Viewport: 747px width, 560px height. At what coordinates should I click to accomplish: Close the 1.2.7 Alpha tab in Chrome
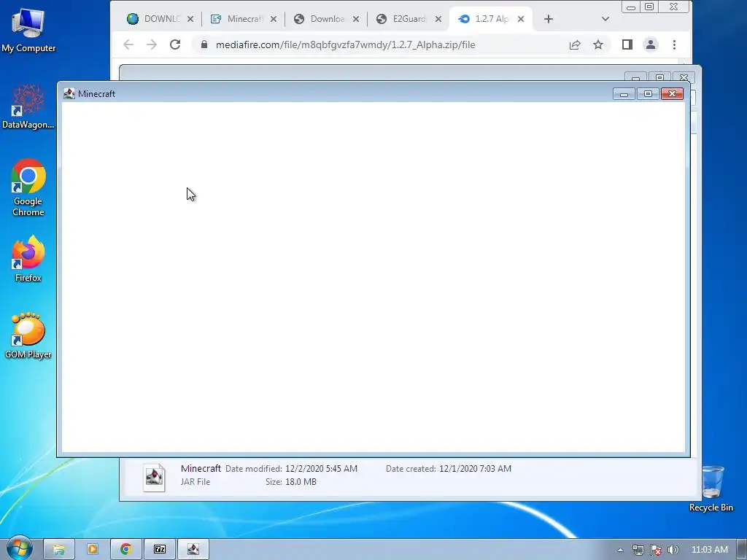[x=521, y=19]
